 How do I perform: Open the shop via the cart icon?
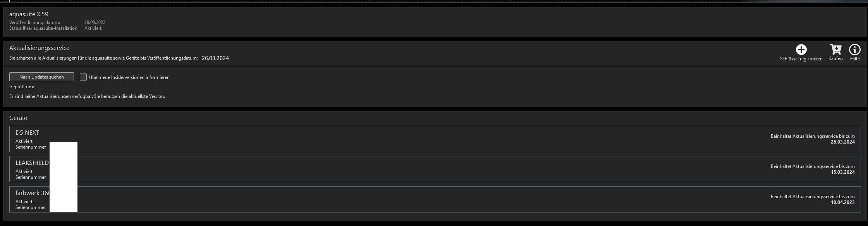coord(835,50)
